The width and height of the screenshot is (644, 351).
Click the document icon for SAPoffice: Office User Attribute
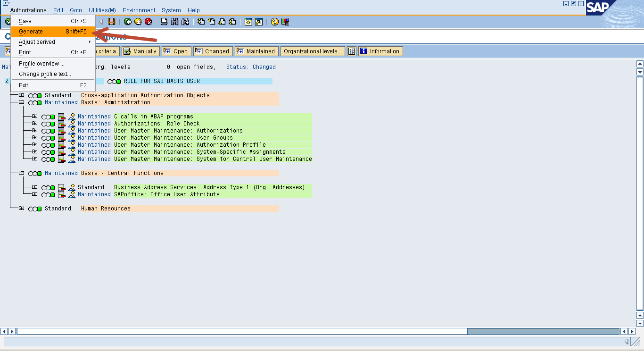coord(61,194)
